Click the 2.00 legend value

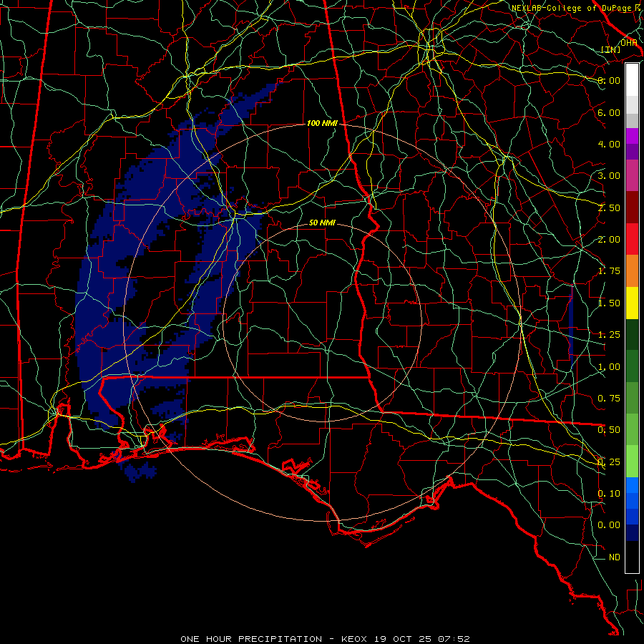click(x=609, y=240)
